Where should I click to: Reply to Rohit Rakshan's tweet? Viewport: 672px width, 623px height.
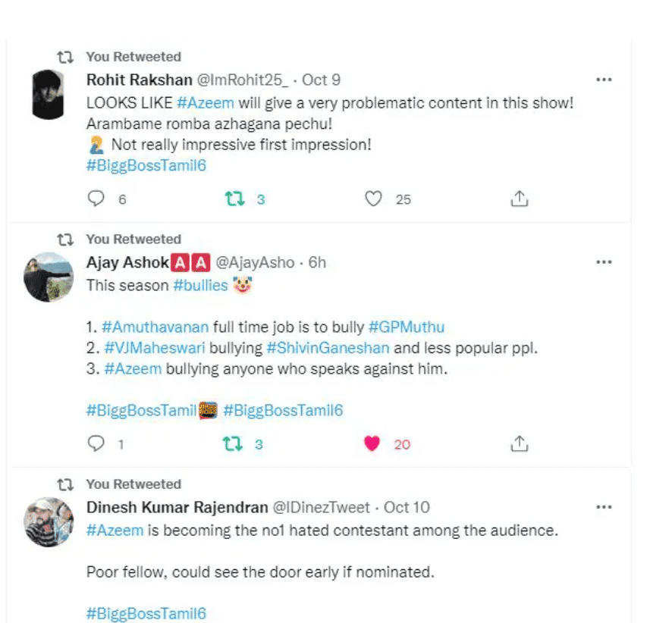point(96,199)
